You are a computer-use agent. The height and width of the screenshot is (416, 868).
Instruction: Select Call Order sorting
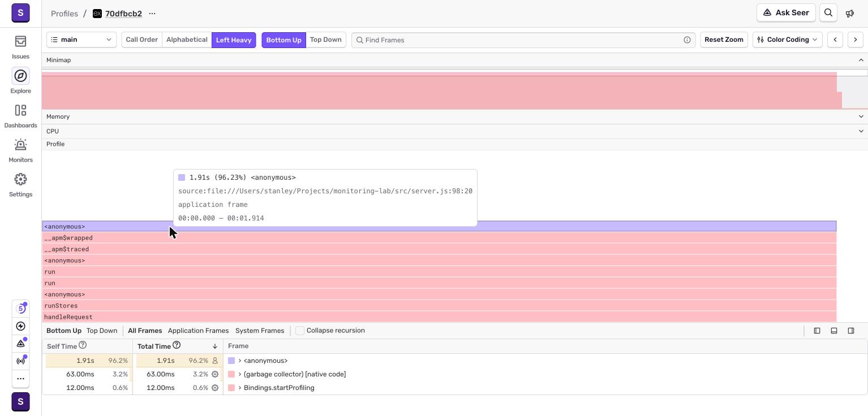(x=141, y=40)
